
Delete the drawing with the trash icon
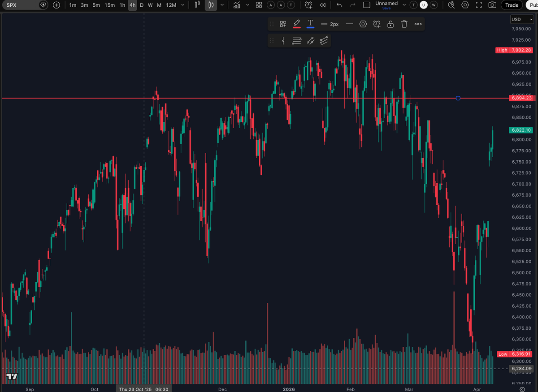(404, 24)
